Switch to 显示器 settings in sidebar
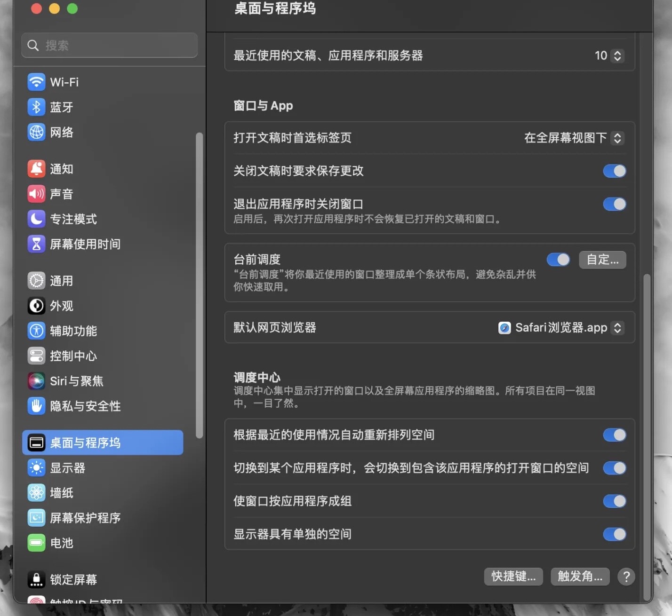 pos(67,467)
